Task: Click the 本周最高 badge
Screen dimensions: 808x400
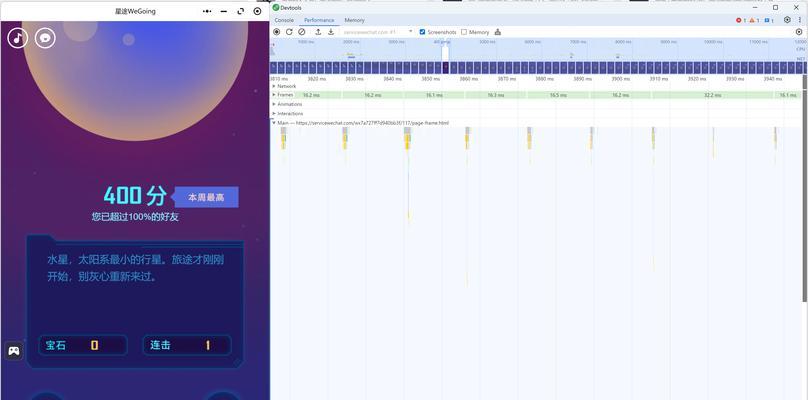Action: [206, 197]
